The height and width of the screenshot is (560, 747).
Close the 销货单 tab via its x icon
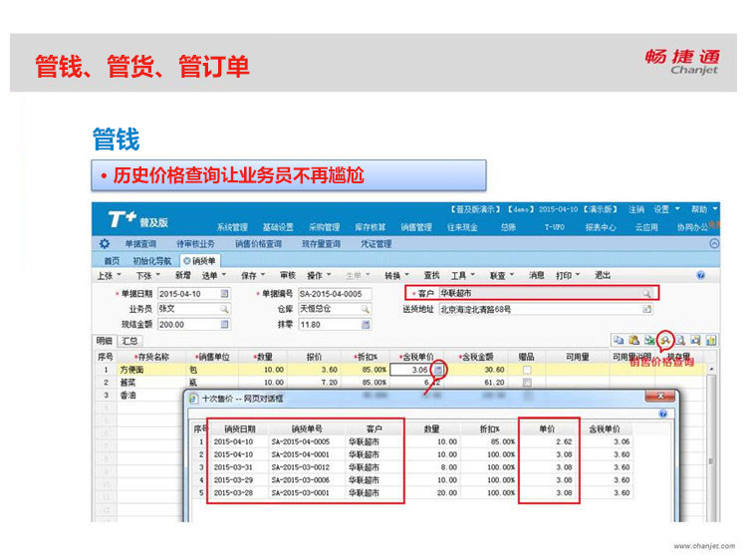pyautogui.click(x=187, y=261)
